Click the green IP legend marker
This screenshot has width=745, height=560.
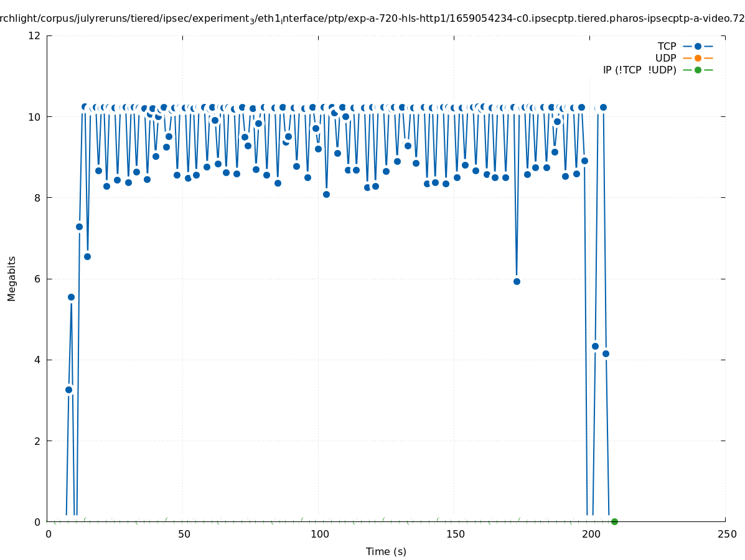(698, 70)
